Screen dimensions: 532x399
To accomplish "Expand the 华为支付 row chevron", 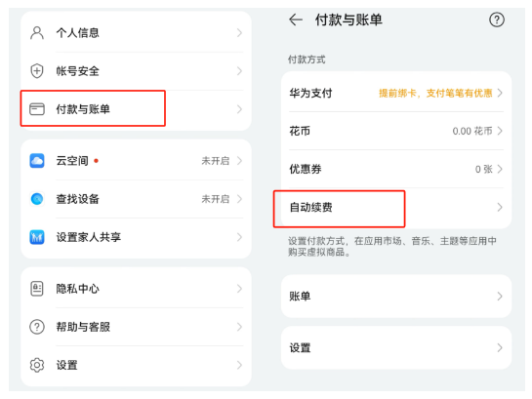I will (x=500, y=93).
